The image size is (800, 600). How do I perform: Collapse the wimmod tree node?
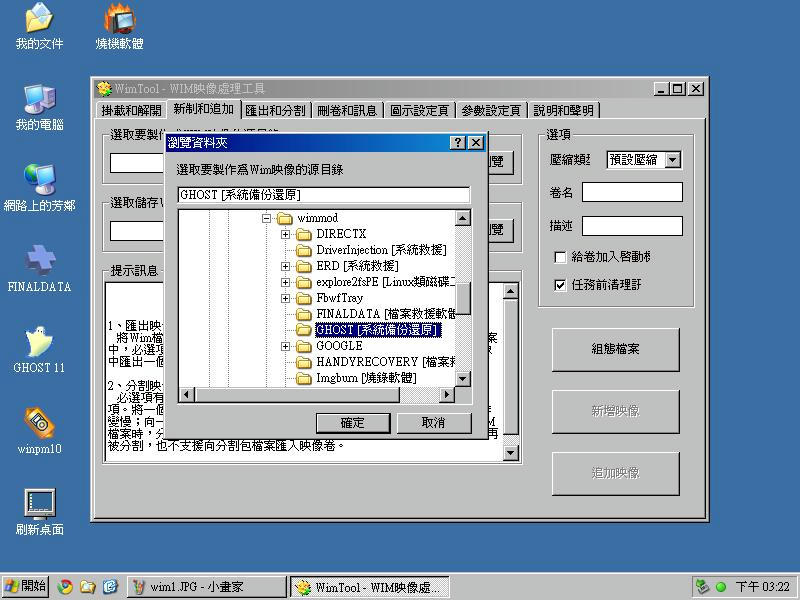266,218
